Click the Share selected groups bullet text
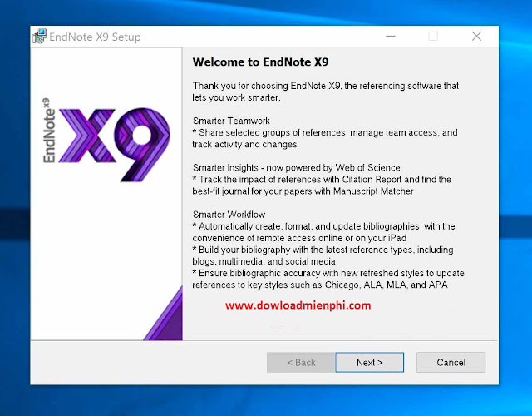 [324, 138]
